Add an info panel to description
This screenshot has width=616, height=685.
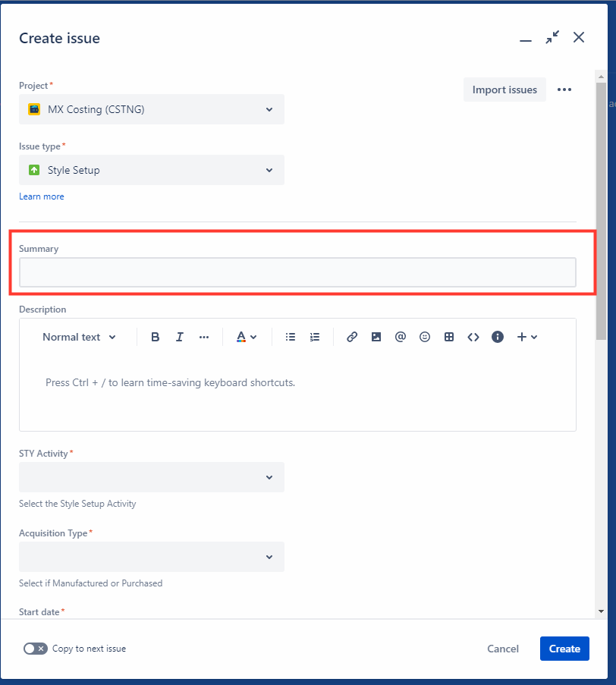(498, 337)
